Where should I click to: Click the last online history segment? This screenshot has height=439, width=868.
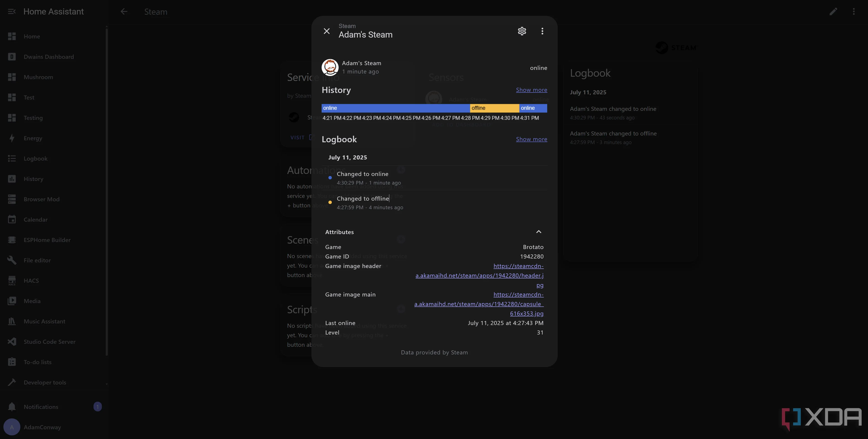tap(533, 108)
